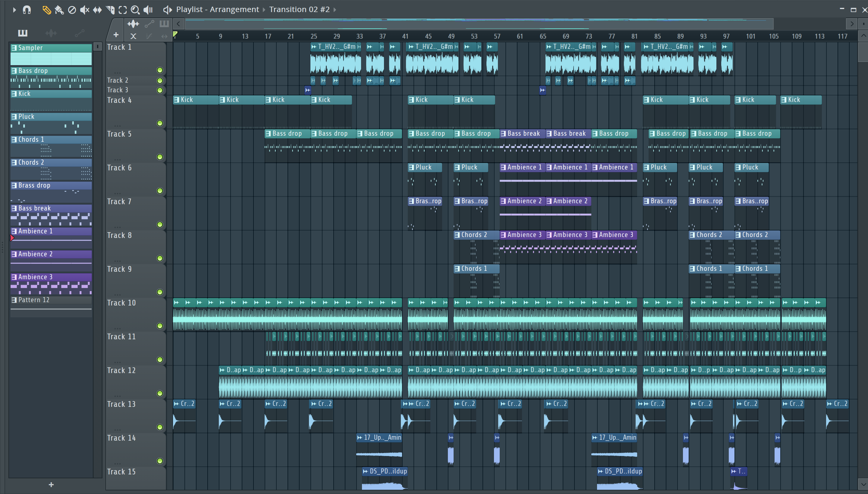
Task: Select the Draw pencil tool
Action: click(x=46, y=10)
